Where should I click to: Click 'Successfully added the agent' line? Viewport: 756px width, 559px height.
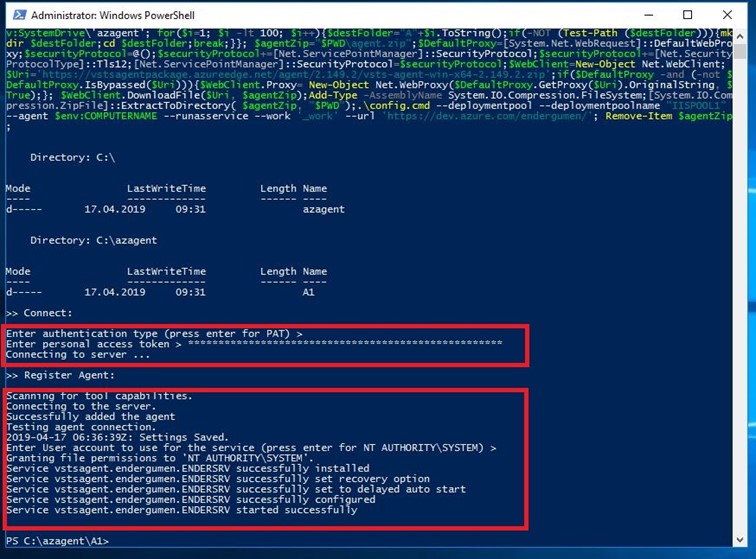tap(91, 417)
